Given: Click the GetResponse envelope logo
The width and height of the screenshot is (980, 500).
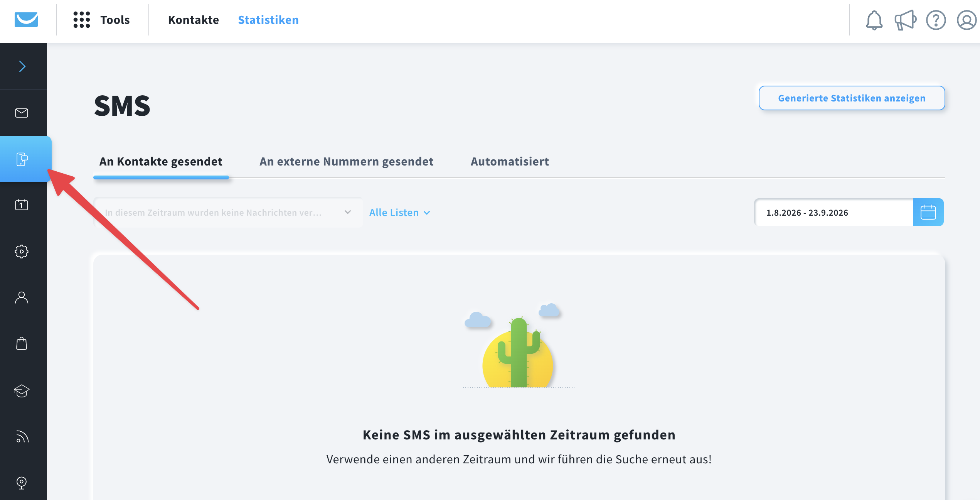Looking at the screenshot, I should click(26, 20).
